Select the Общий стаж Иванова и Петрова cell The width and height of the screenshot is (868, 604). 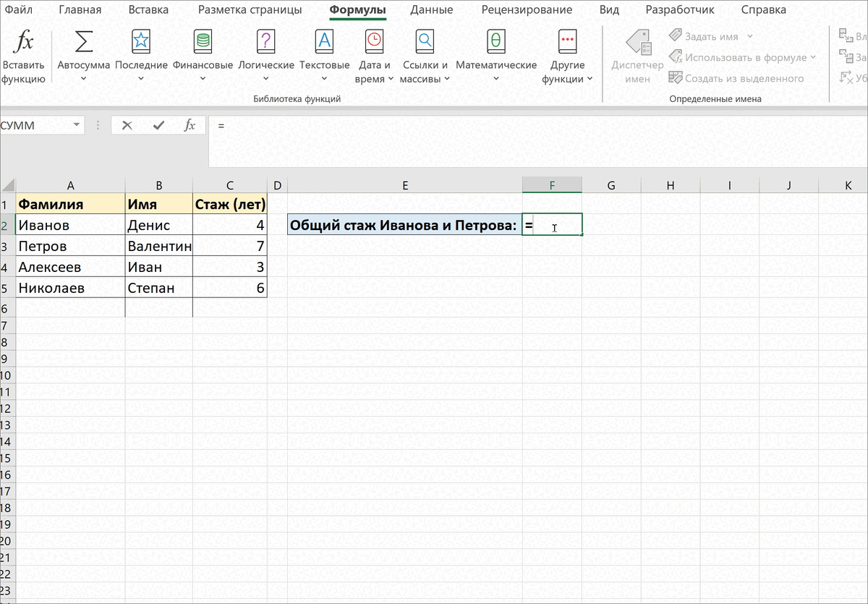[x=405, y=226]
